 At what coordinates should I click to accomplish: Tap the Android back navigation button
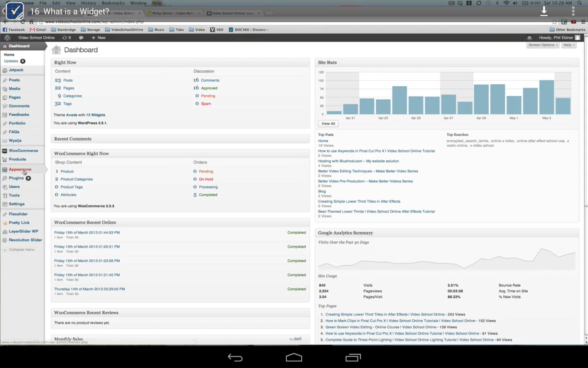pyautogui.click(x=235, y=357)
